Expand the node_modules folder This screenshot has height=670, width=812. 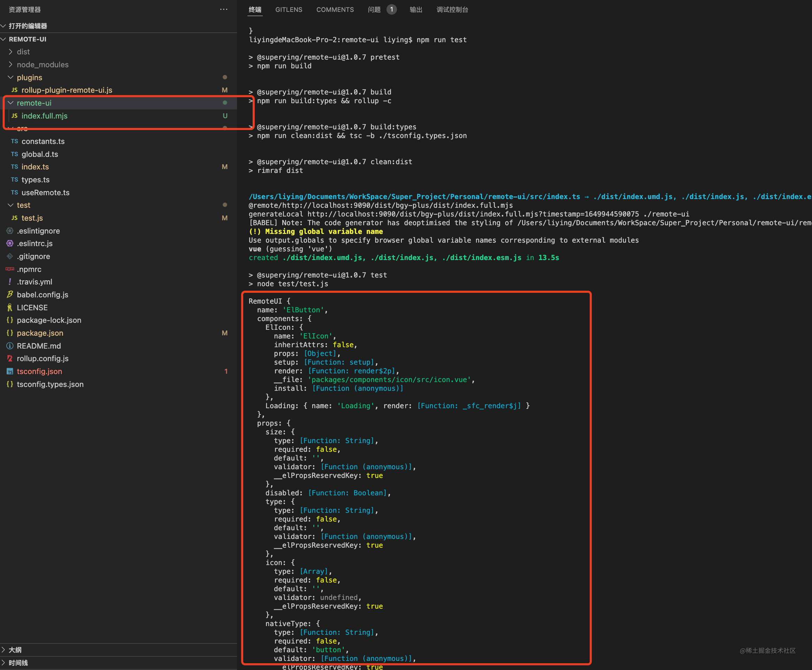(43, 64)
